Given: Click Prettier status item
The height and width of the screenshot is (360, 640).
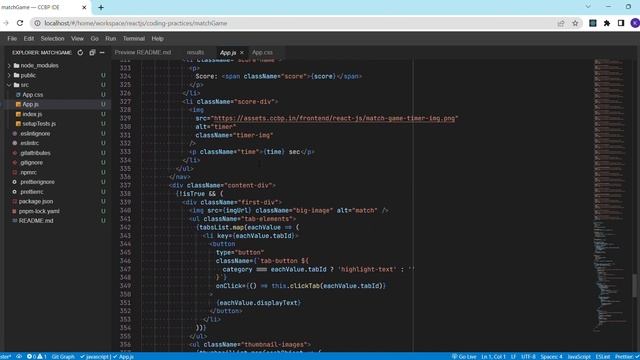Looking at the screenshot, I should (626, 356).
